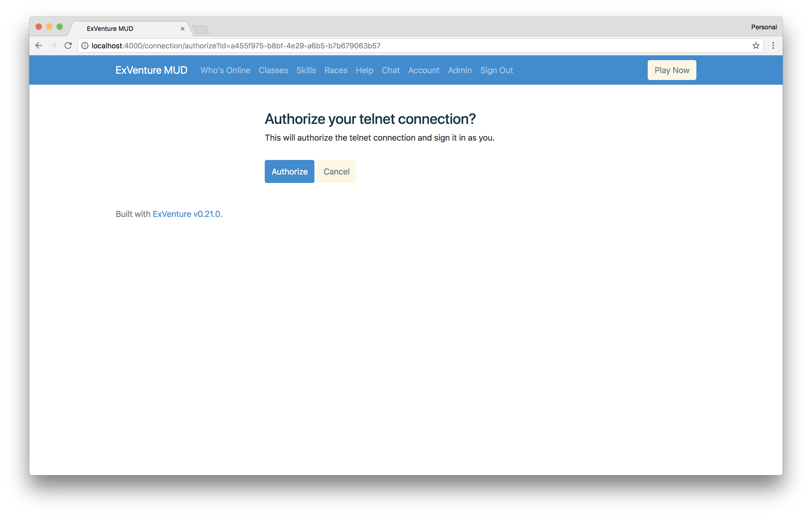Screen dimensions: 812x517
Task: Click the Authorize button
Action: point(289,171)
